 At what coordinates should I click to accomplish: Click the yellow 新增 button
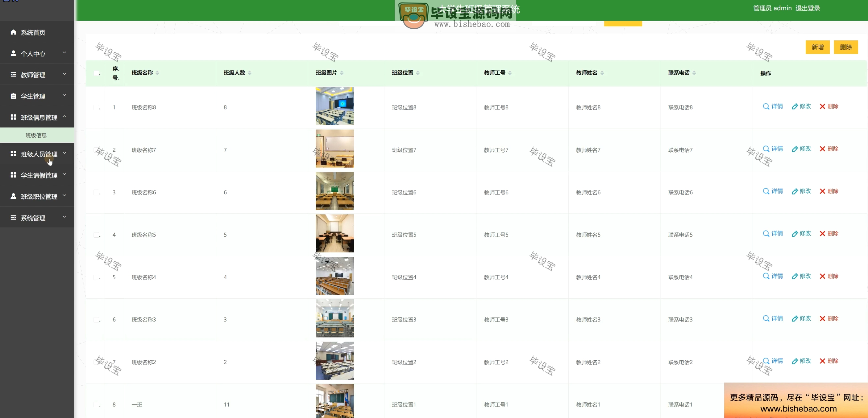818,47
